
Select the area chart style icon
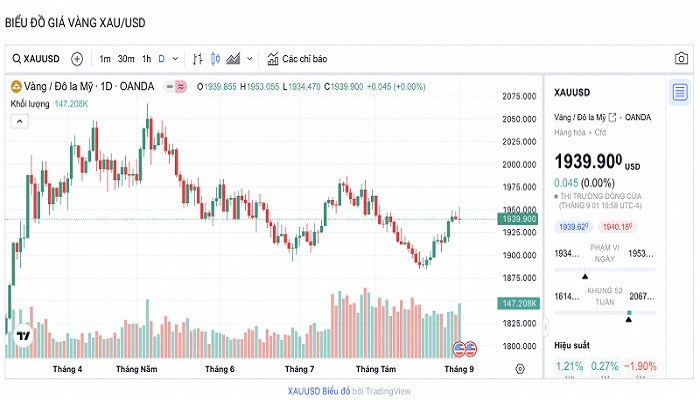pos(234,59)
